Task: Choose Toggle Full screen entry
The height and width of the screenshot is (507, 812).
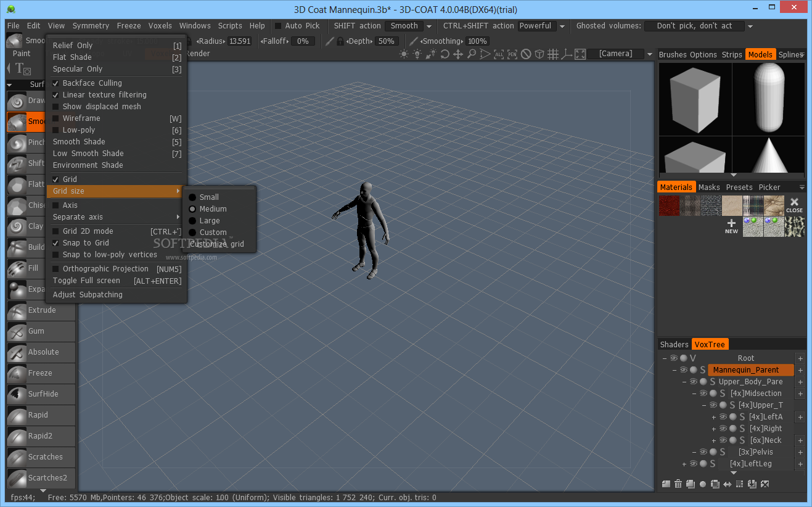Action: tap(86, 281)
